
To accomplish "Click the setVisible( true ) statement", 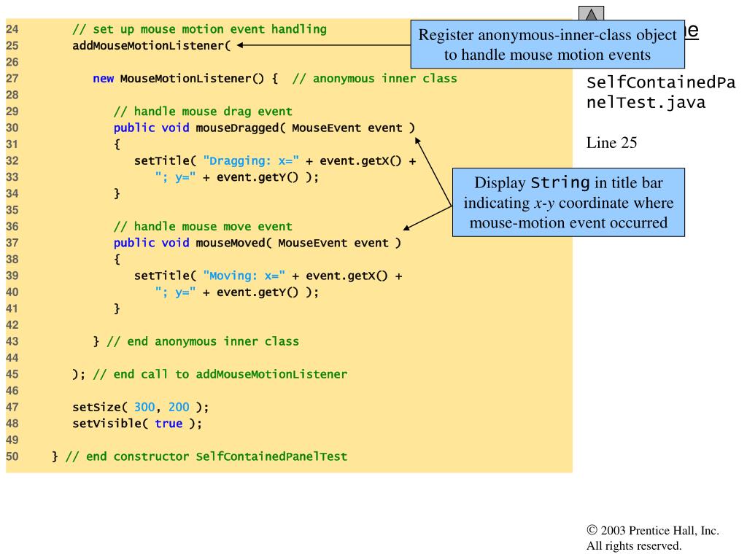I will click(137, 423).
